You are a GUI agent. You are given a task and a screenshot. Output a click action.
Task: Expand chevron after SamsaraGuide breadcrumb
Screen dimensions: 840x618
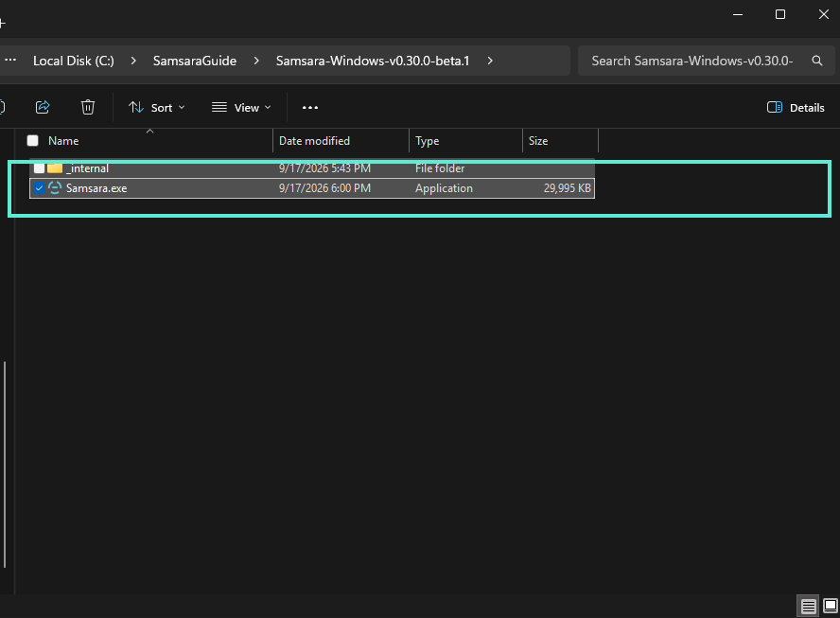256,61
